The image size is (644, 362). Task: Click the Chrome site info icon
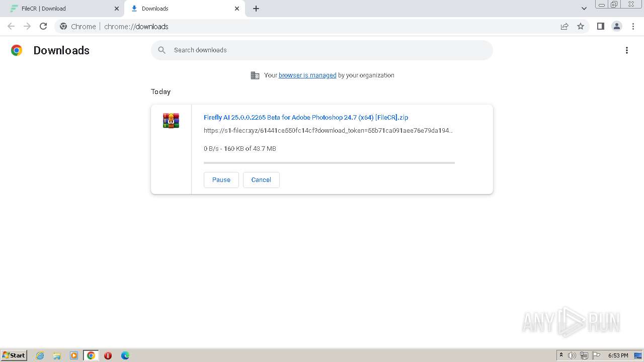63,26
